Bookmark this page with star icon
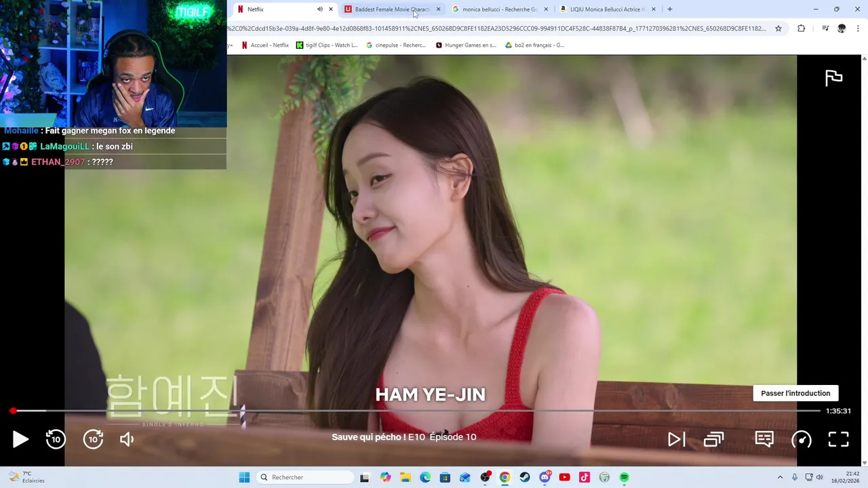868x488 pixels. 778,28
